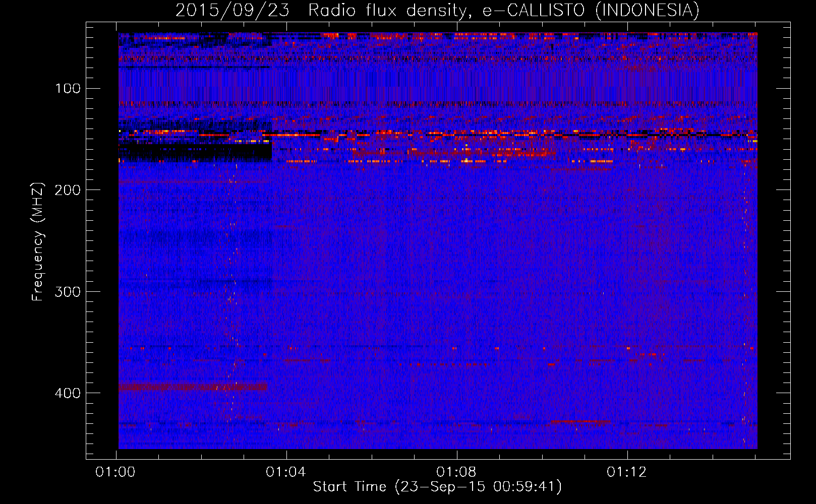The height and width of the screenshot is (504, 816).
Task: Click the dark red band just above 400 MHz
Action: click(x=193, y=387)
